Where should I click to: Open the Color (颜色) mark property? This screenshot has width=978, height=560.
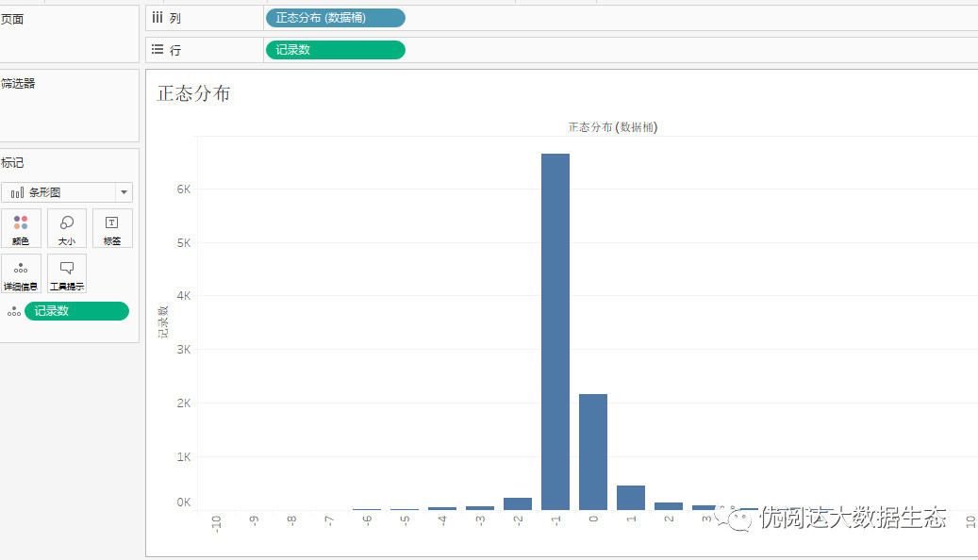click(x=21, y=227)
